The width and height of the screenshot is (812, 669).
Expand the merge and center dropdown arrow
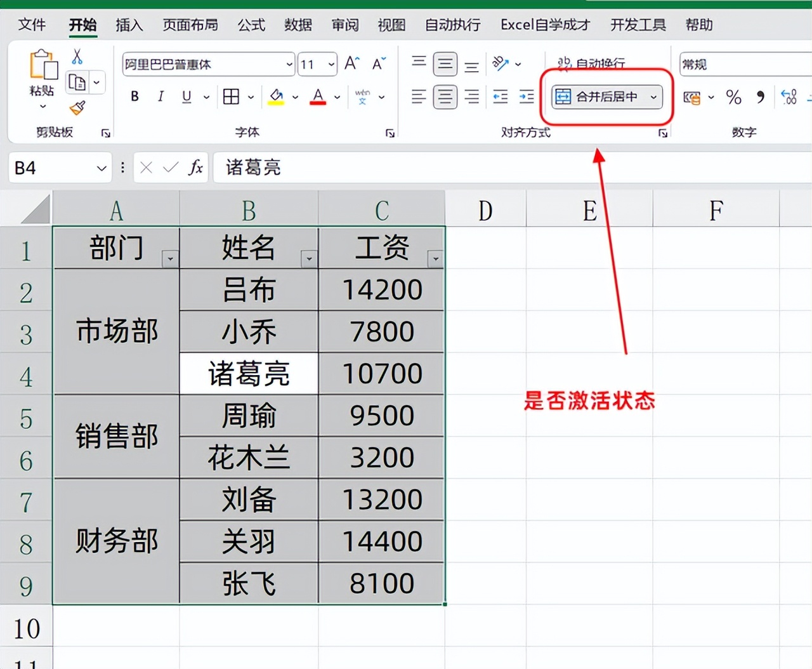pyautogui.click(x=653, y=97)
